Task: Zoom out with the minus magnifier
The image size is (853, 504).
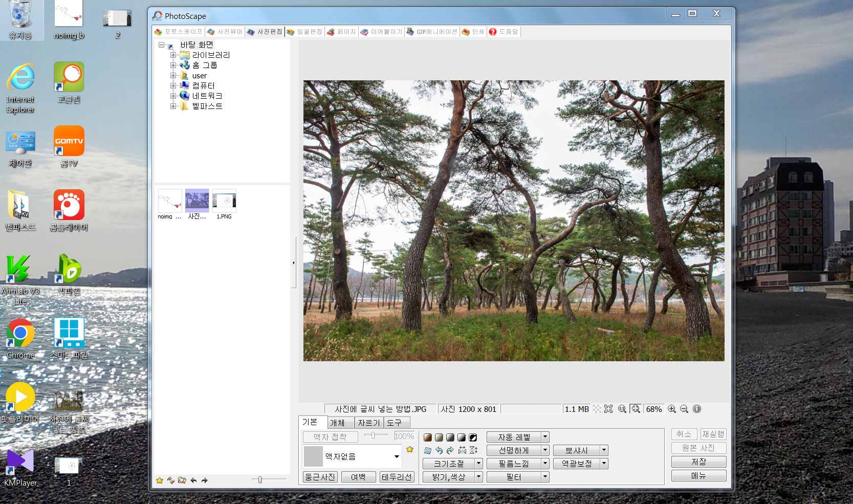Action: point(684,409)
